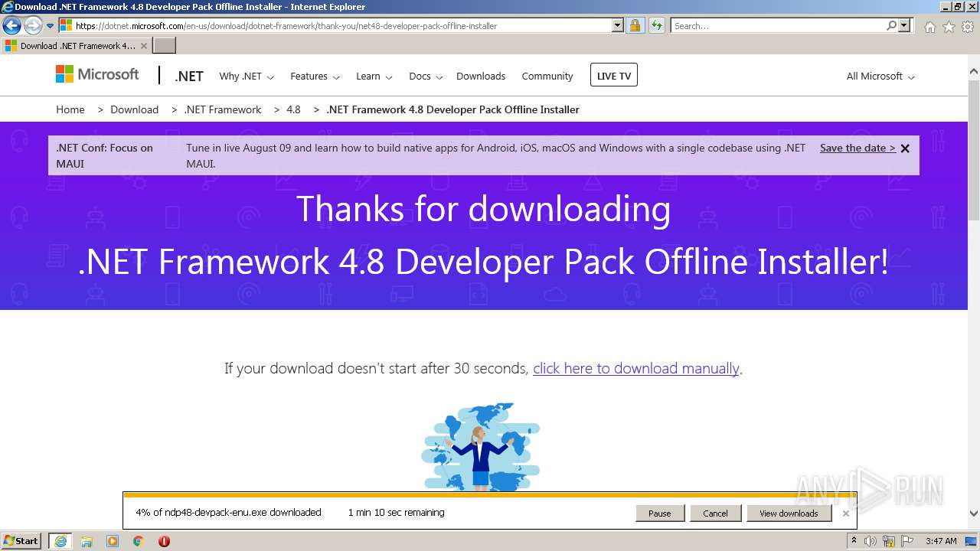Click the IE Home icon
Screen dimensions: 980x551
click(x=929, y=27)
